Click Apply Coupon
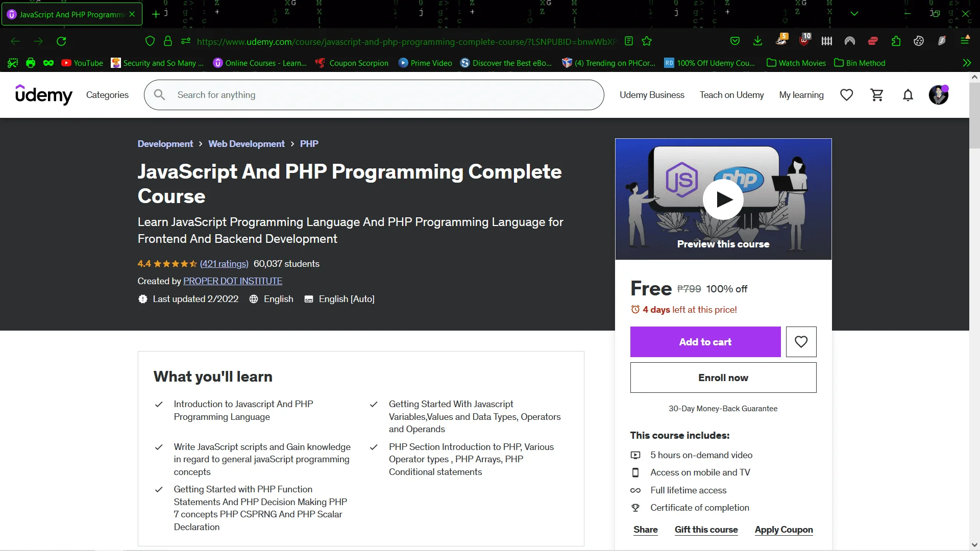The image size is (980, 551). (x=784, y=530)
